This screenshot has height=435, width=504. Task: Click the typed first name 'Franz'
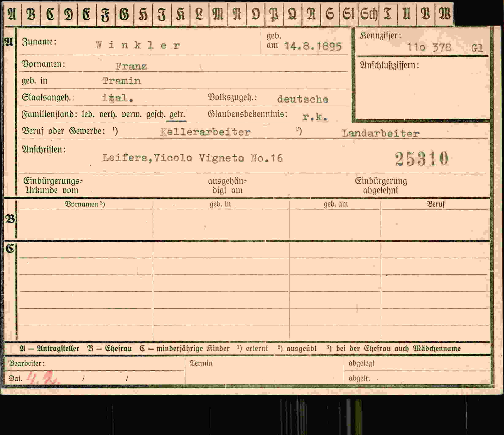coord(131,66)
